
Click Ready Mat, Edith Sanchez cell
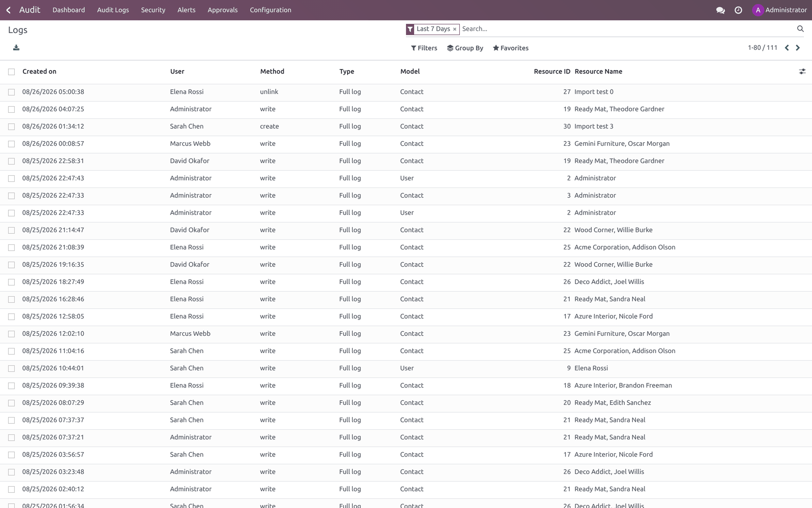pyautogui.click(x=613, y=403)
